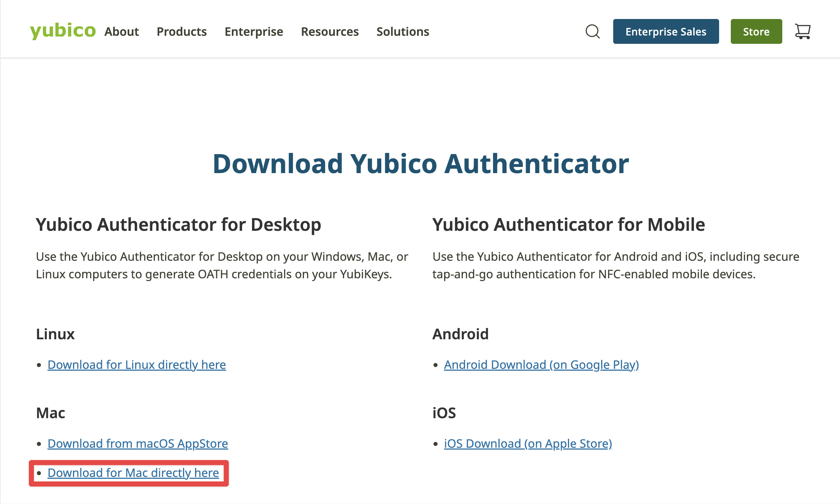Click the green Store button

click(x=756, y=31)
